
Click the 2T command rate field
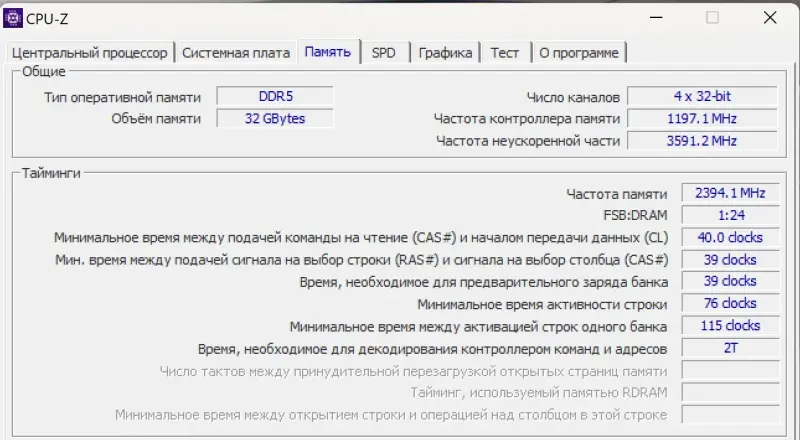[730, 348]
